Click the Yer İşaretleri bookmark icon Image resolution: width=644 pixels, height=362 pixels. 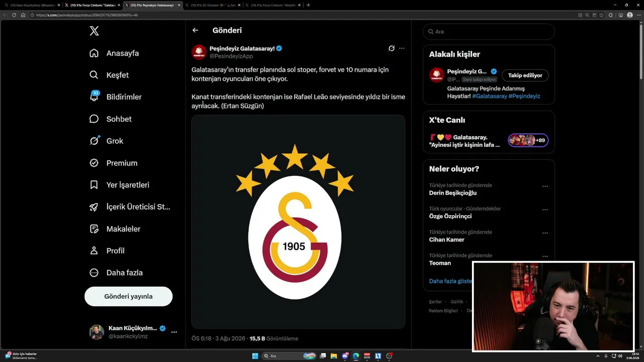[94, 185]
